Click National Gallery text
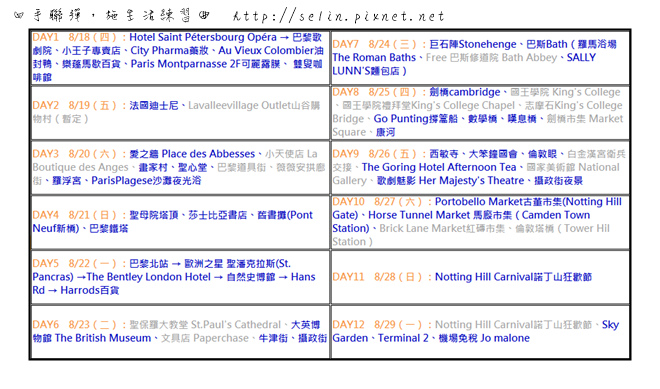 (x=476, y=174)
